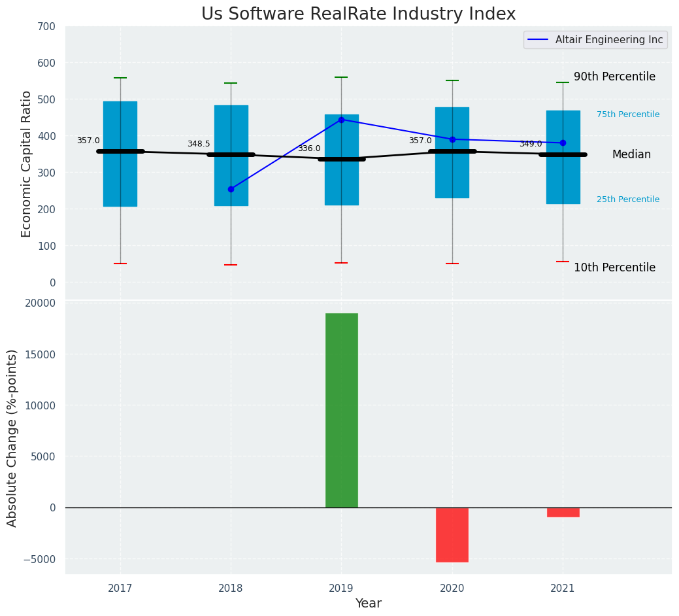Click Altair's blue data point at 2019 peak
Viewport: 679px width, 616px height.
click(341, 120)
